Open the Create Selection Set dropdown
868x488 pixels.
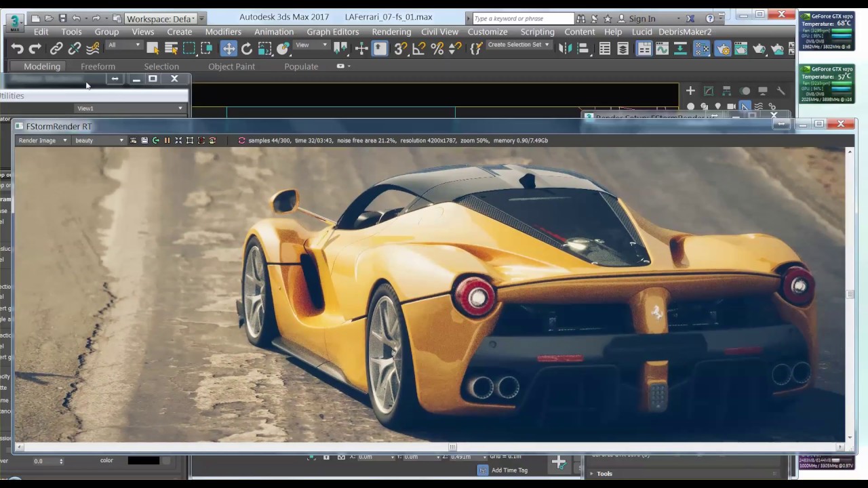519,45
